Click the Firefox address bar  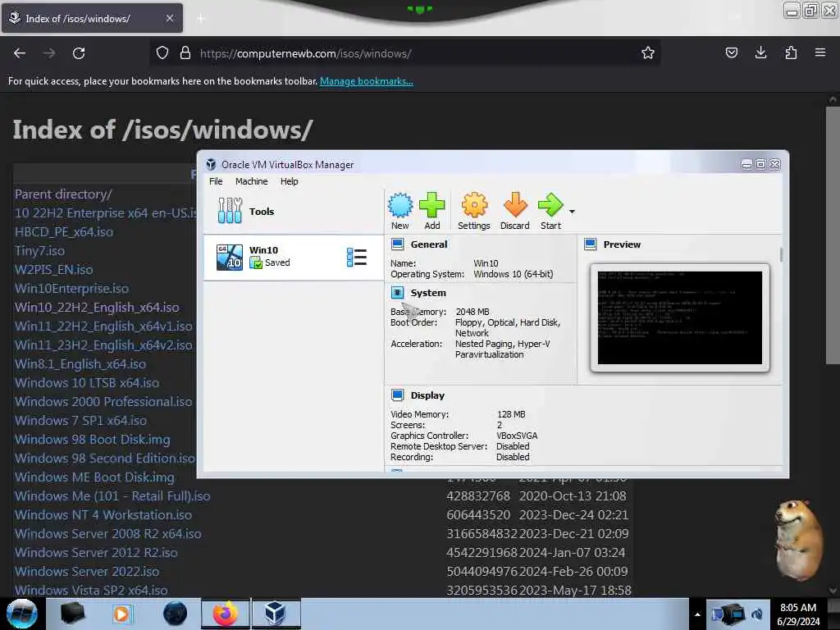click(x=404, y=53)
